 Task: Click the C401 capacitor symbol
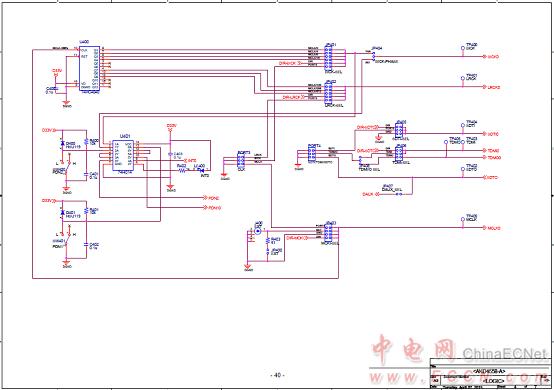point(87,174)
